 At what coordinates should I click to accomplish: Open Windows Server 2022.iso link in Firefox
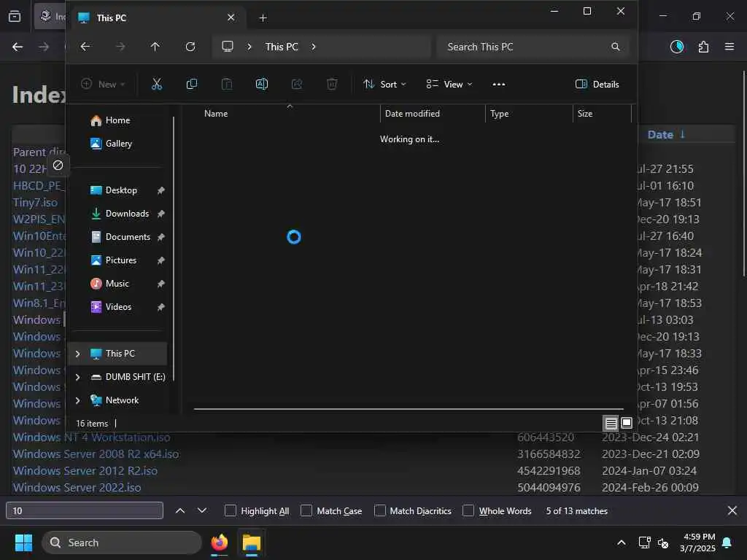coord(77,488)
